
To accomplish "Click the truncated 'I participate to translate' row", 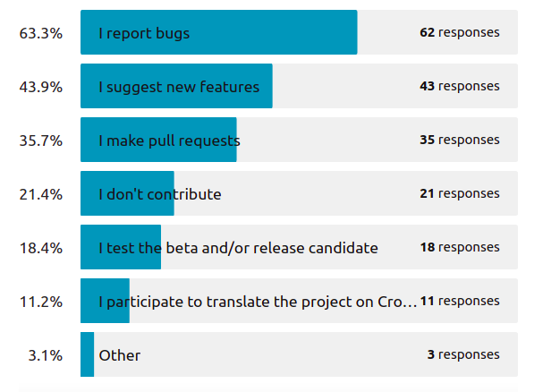I will (x=299, y=301).
